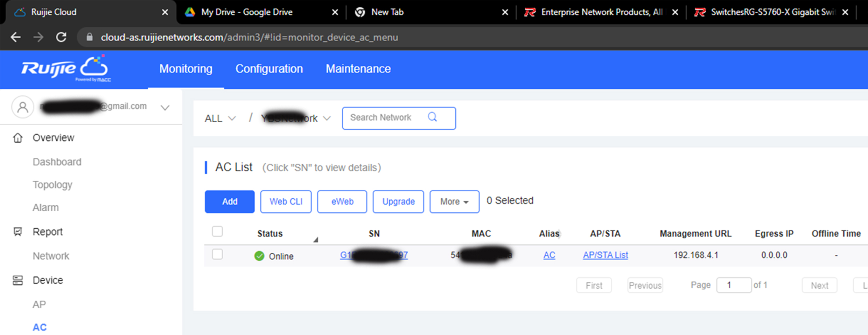Click the Overview home icon
This screenshot has width=868, height=335.
[18, 138]
